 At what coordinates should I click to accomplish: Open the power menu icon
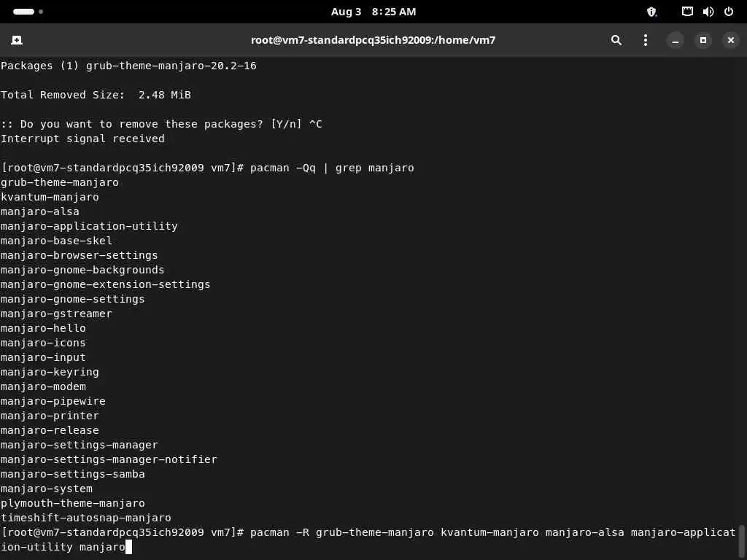point(729,12)
